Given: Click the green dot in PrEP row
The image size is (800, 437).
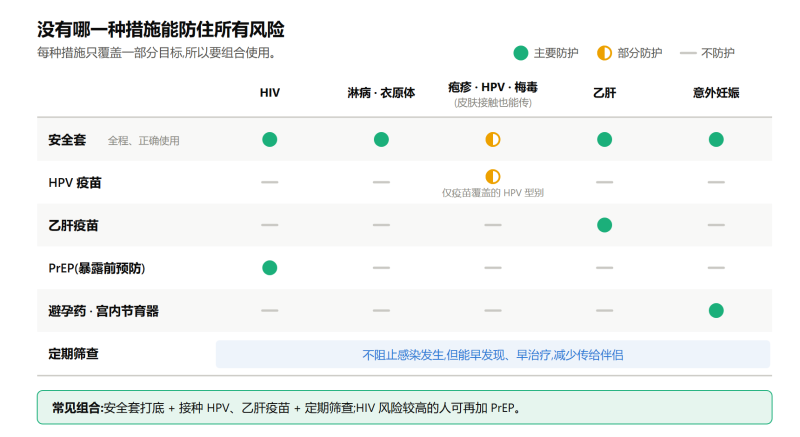Looking at the screenshot, I should click(269, 268).
